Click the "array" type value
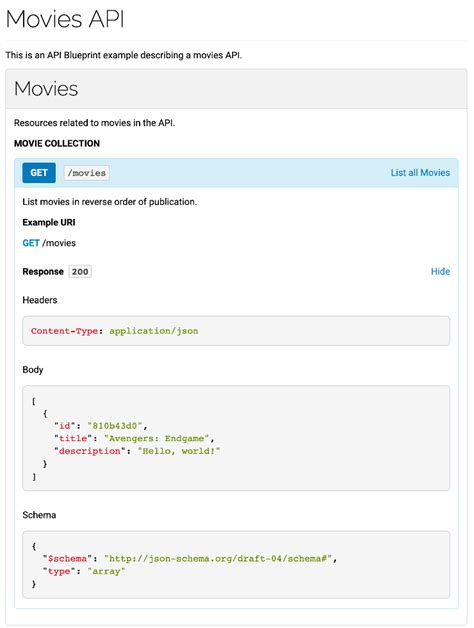Viewport: 474px width, 628px height. click(106, 571)
